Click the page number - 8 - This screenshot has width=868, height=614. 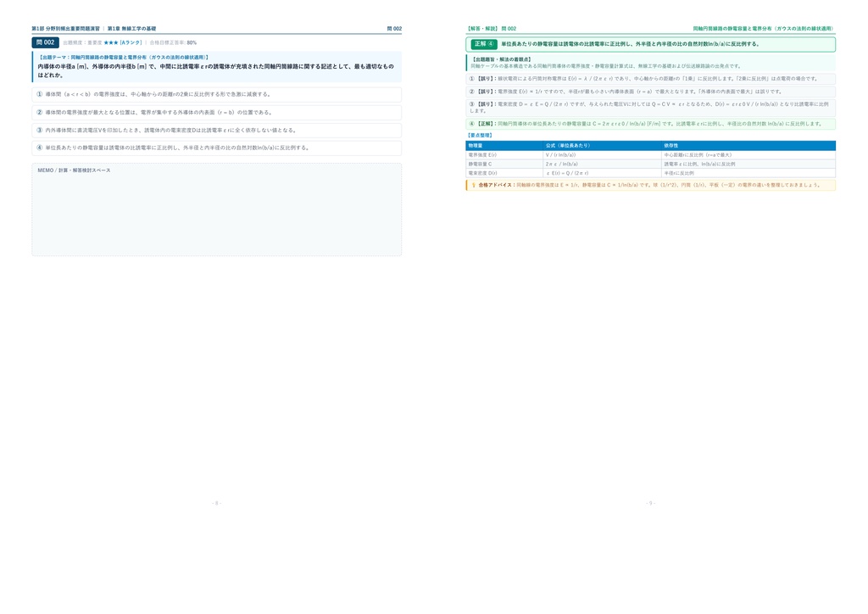[216, 503]
